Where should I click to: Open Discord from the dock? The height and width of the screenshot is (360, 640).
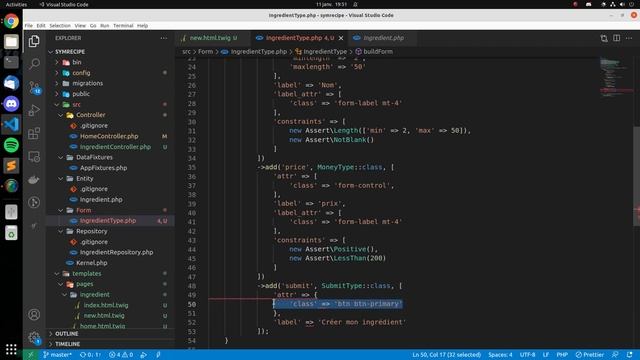point(11,104)
